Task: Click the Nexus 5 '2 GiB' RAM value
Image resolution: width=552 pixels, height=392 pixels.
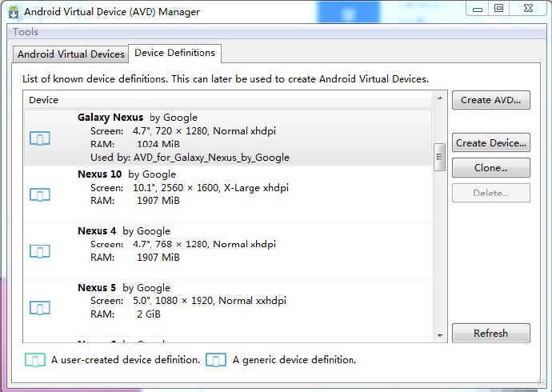Action: coord(149,314)
